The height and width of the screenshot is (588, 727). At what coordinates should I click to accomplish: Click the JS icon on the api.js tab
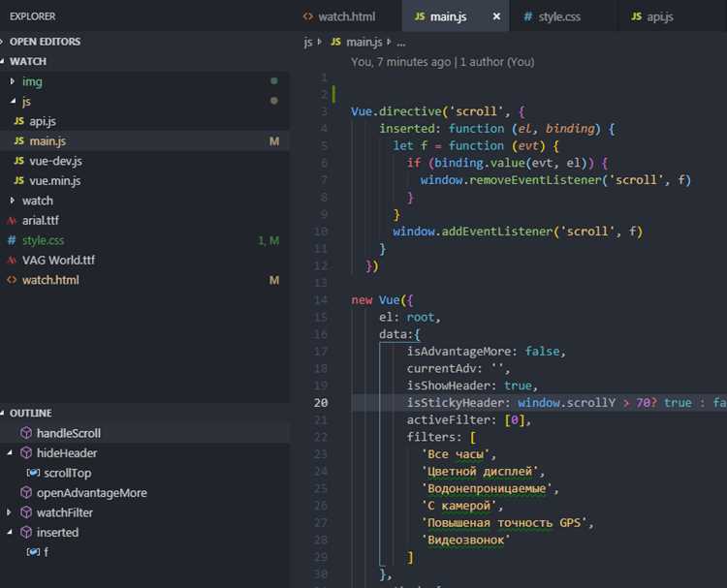[637, 16]
